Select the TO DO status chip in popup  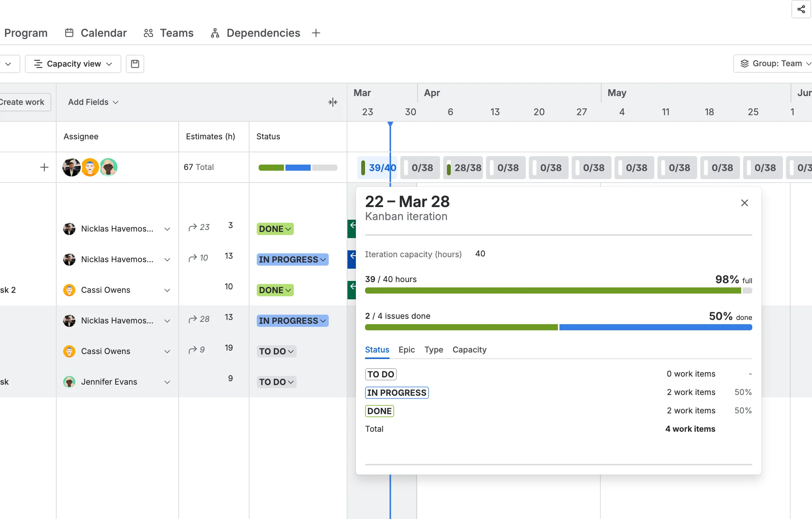pyautogui.click(x=380, y=374)
